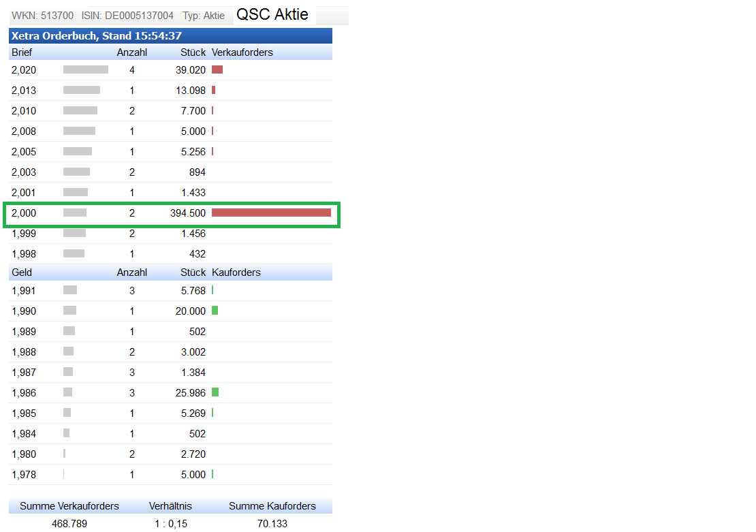
Task: Select the bid price 1,978
Action: (24, 475)
